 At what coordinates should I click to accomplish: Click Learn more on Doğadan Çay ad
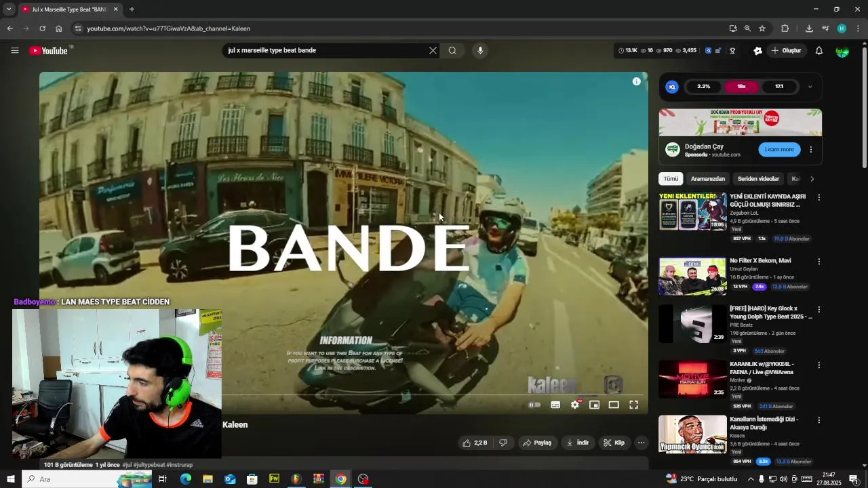(x=779, y=150)
